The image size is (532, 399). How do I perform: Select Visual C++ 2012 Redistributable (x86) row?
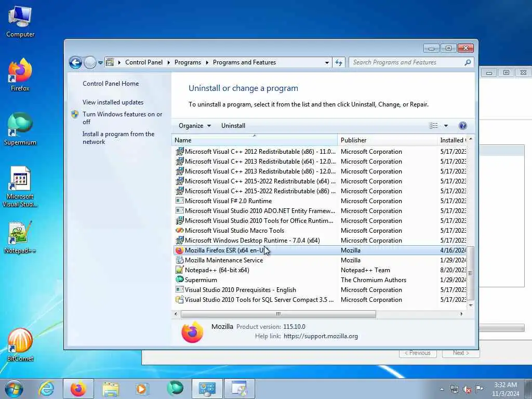click(320, 152)
